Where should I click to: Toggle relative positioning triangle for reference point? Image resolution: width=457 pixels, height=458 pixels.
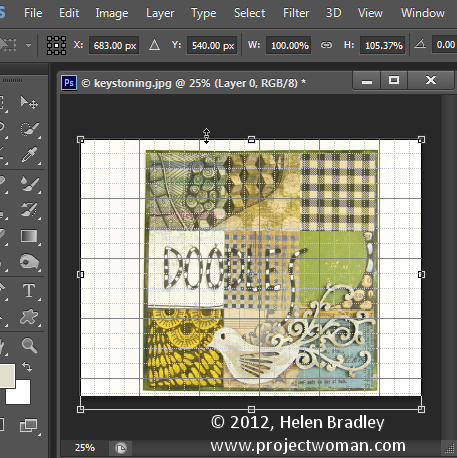click(x=154, y=45)
